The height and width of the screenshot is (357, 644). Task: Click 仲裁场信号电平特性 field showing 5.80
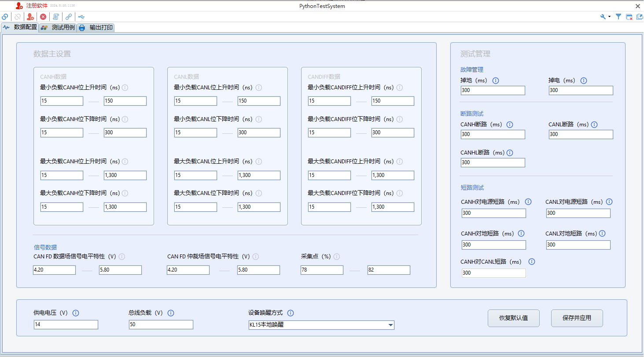pyautogui.click(x=258, y=270)
